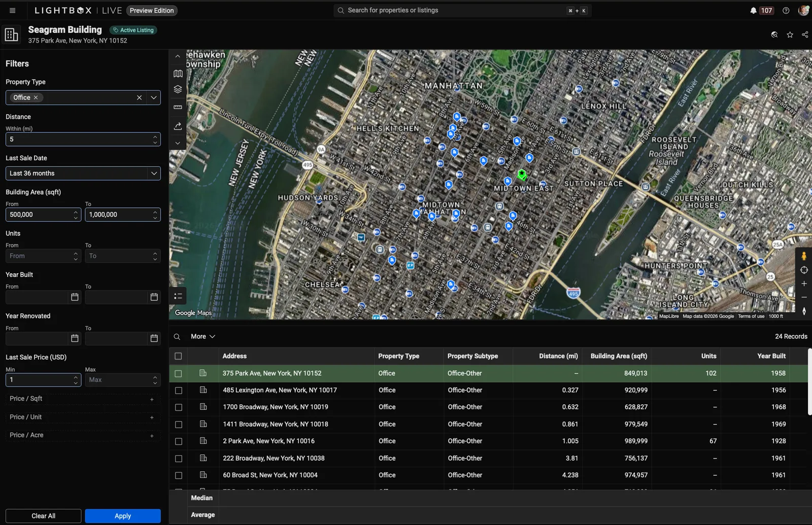
Task: Zoom out the map with minus
Action: pos(804,297)
